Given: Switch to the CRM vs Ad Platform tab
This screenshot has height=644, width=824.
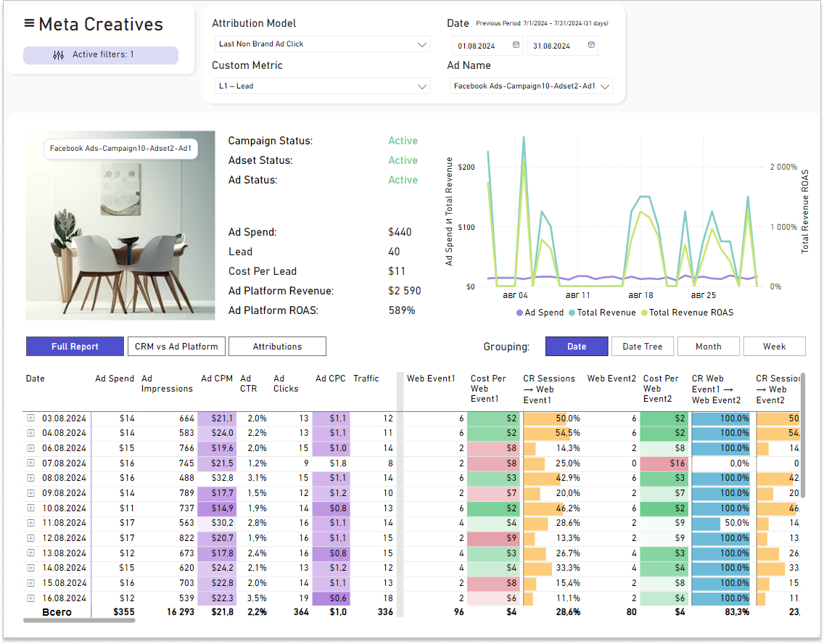Looking at the screenshot, I should click(176, 347).
